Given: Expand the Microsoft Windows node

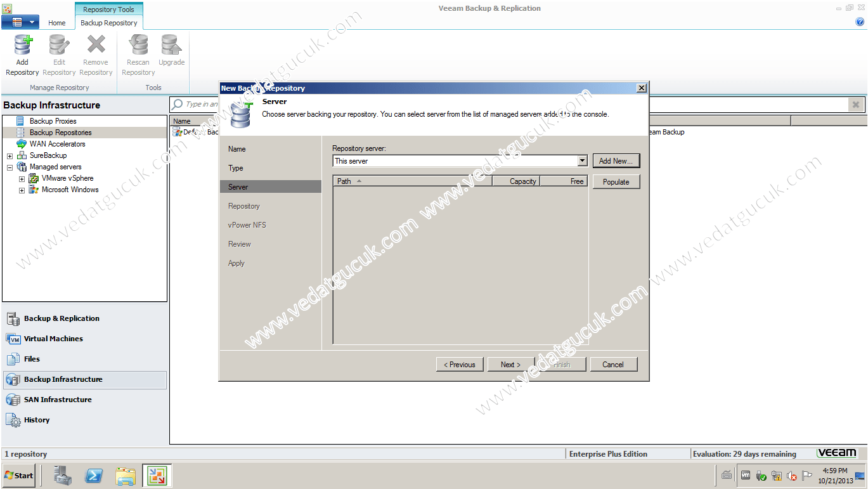Looking at the screenshot, I should (x=22, y=190).
